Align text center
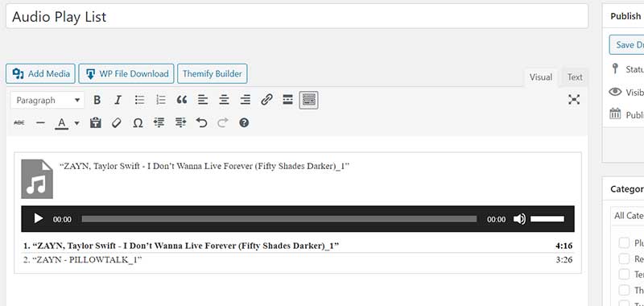The height and width of the screenshot is (306, 644). coord(225,100)
